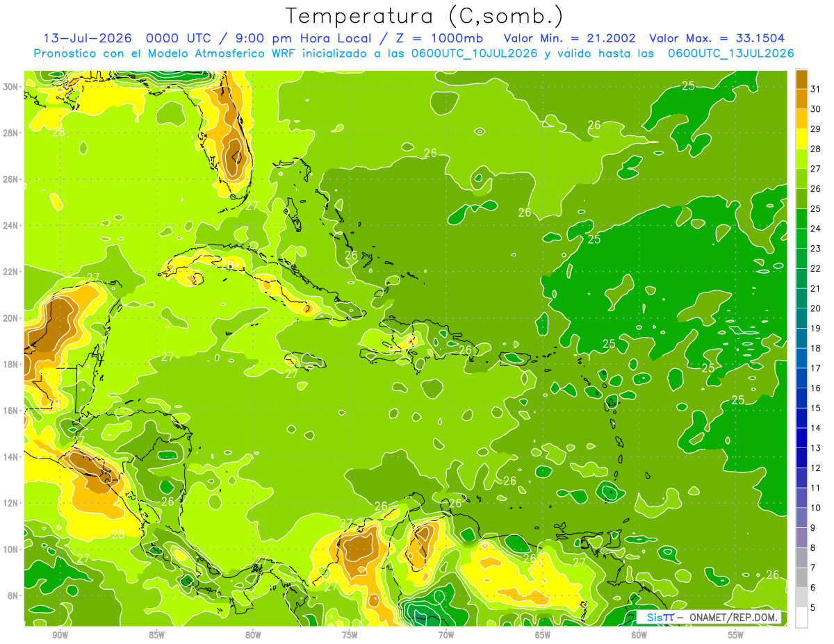Click the 80W longitude axis label
This screenshot has height=644, width=834.
tap(253, 635)
